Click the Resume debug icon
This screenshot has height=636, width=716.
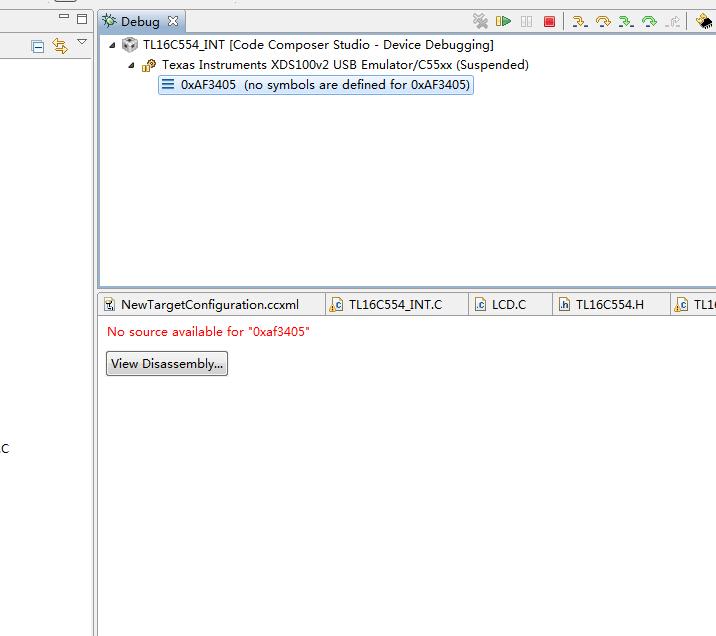pyautogui.click(x=503, y=21)
